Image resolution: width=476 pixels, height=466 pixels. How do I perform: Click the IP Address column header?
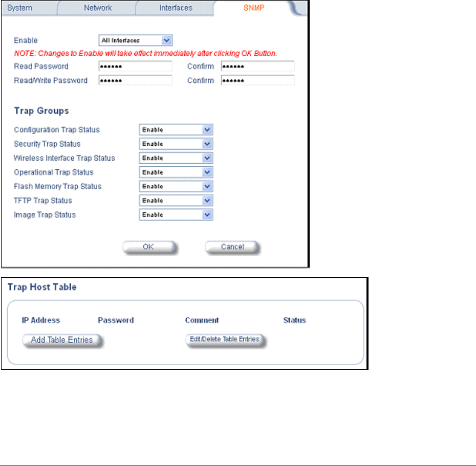[x=41, y=320]
